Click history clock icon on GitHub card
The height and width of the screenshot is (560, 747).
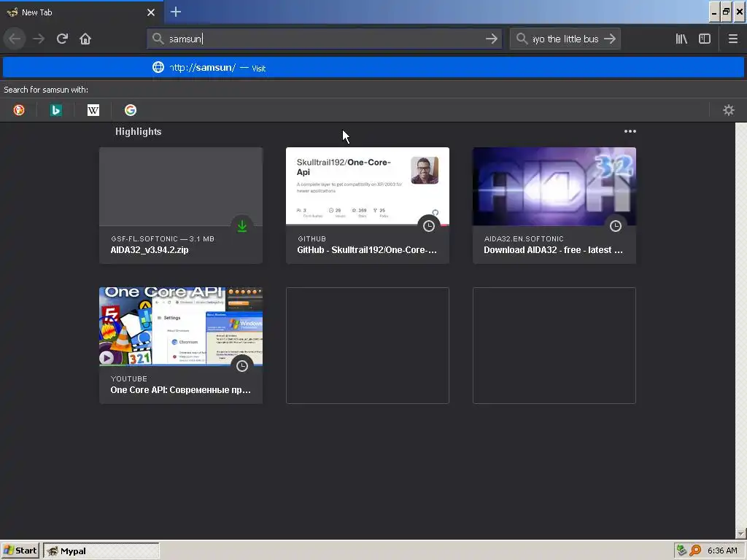[x=429, y=226]
